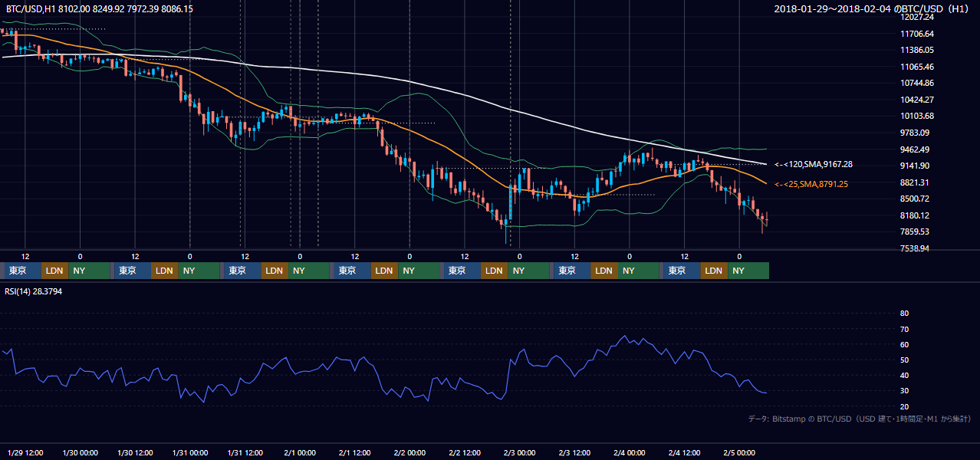
Task: Click RSI scale value 40
Action: pos(904,375)
